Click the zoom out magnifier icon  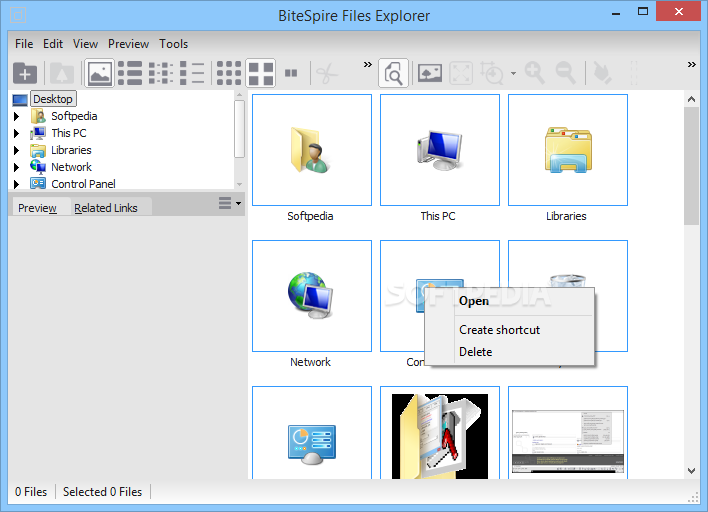566,73
